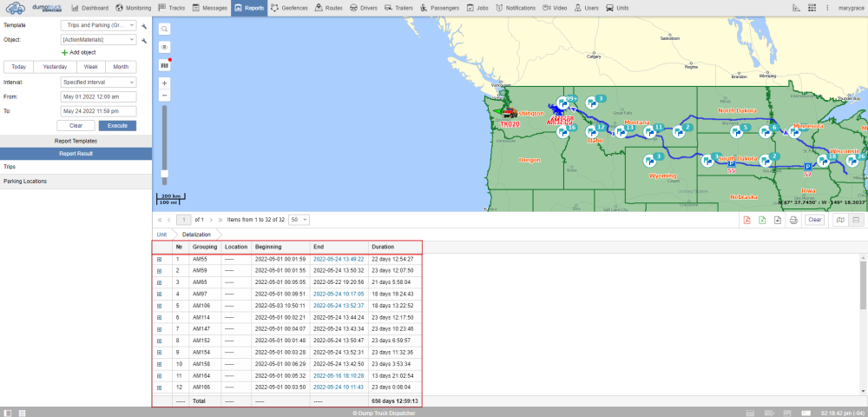Click the map search magnifier icon

click(165, 29)
